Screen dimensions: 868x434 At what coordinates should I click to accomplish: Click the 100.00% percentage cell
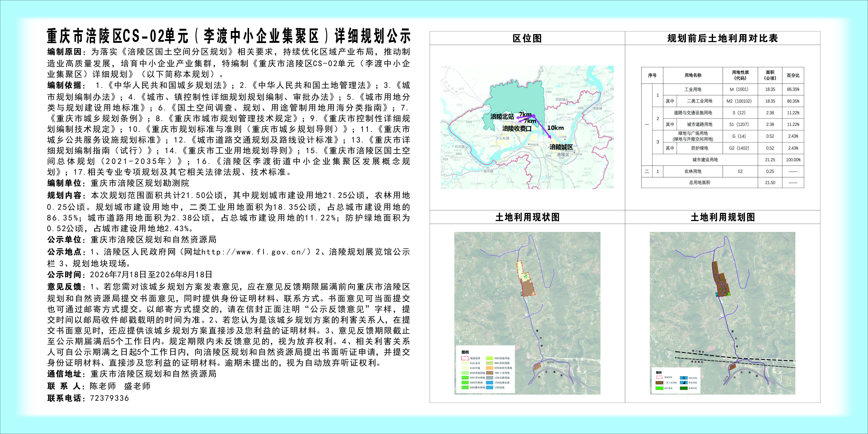pos(793,160)
